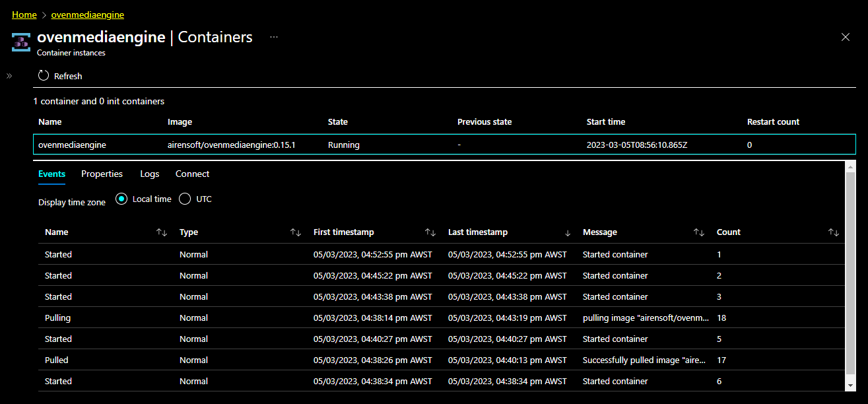Sort events by the Count column
Screen dimensions: 868x404
click(x=833, y=232)
